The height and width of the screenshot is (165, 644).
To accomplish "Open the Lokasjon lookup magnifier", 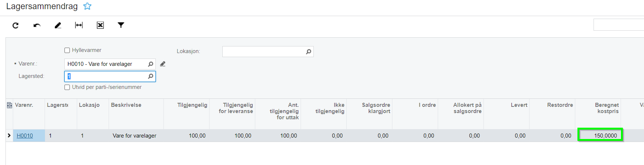I will tap(309, 52).
